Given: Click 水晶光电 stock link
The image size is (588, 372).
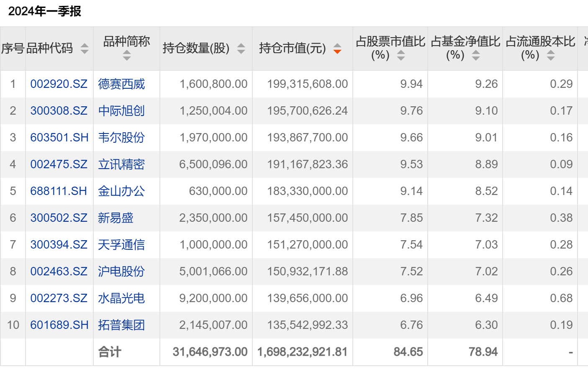Looking at the screenshot, I should pos(121,298).
